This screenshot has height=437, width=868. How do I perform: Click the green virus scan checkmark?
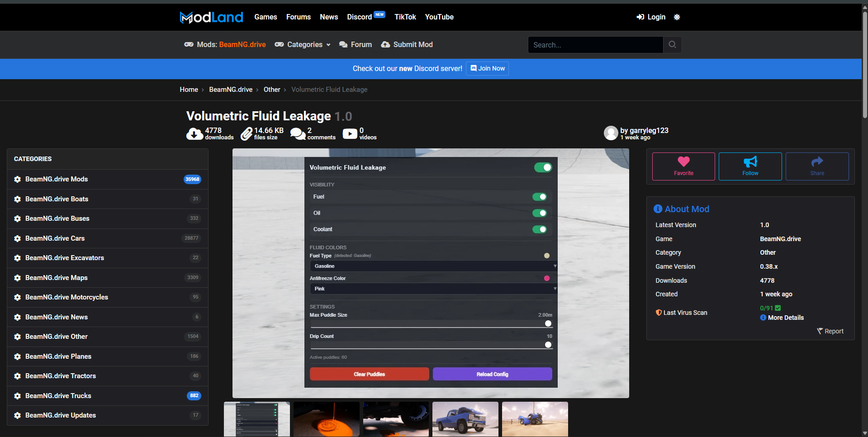click(778, 308)
